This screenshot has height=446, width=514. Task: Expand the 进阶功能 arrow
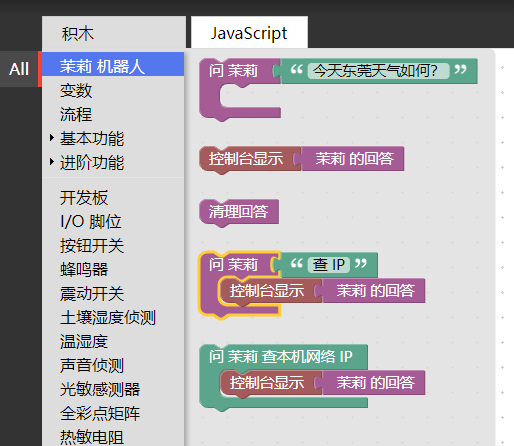52,162
